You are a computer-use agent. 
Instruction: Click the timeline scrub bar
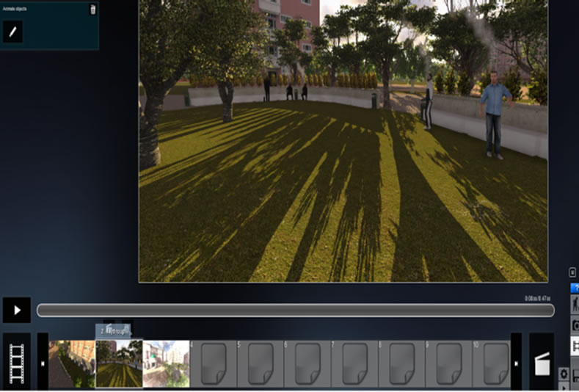point(295,311)
